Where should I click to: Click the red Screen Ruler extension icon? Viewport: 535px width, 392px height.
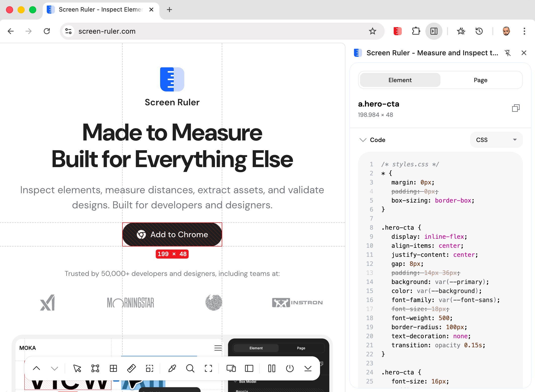coord(397,31)
